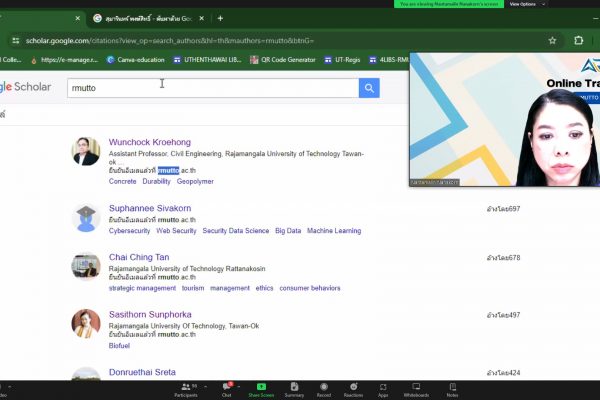Click the green screen-sharing notification banner

pos(449,4)
